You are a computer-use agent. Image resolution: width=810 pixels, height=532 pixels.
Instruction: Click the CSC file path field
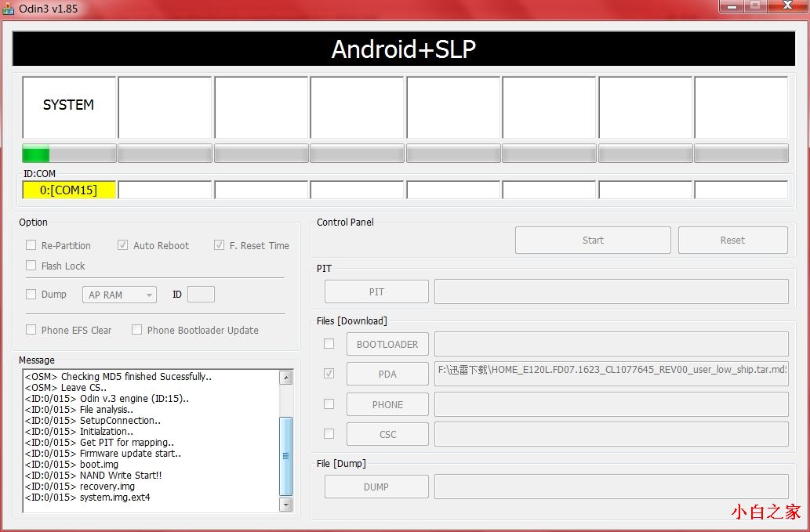[x=612, y=435]
